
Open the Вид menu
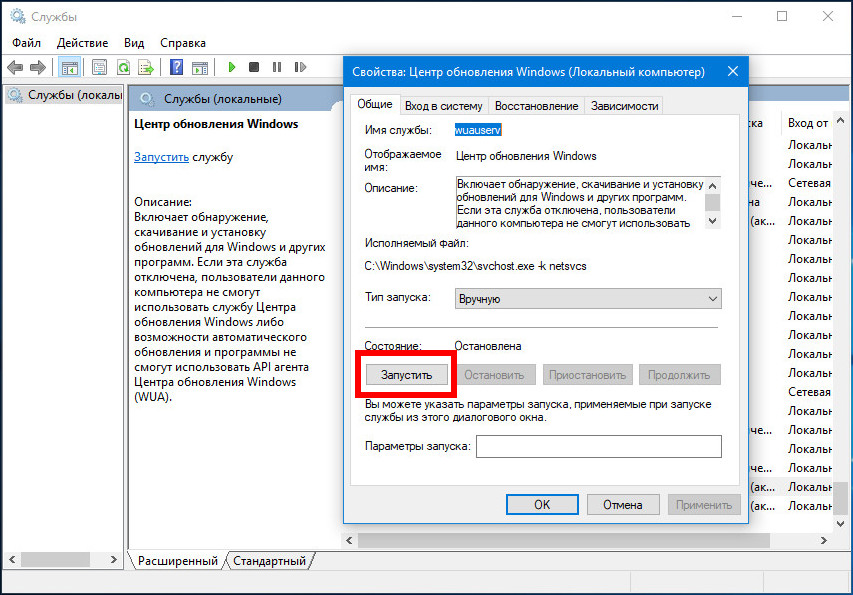tap(134, 43)
